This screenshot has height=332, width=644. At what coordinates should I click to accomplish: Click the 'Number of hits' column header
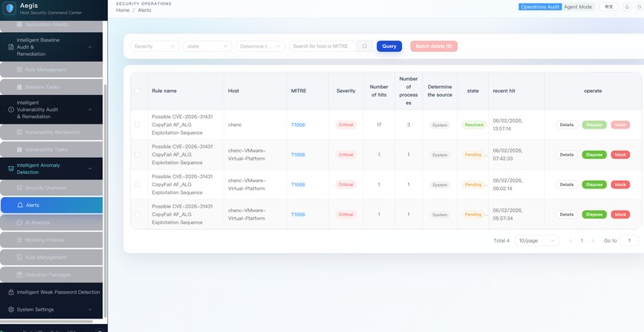point(379,91)
